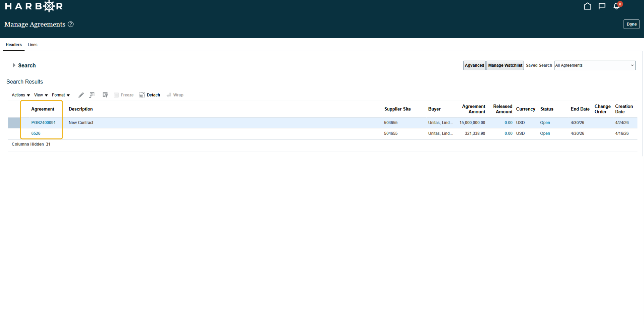Image resolution: width=644 pixels, height=325 pixels.
Task: Go to the Home icon
Action: click(587, 6)
